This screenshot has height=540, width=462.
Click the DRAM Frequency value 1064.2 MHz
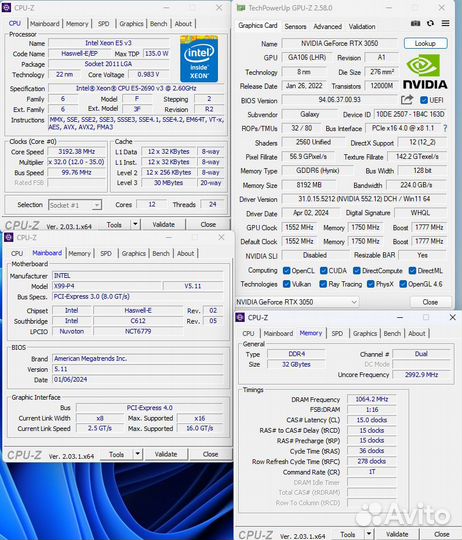pos(371,399)
